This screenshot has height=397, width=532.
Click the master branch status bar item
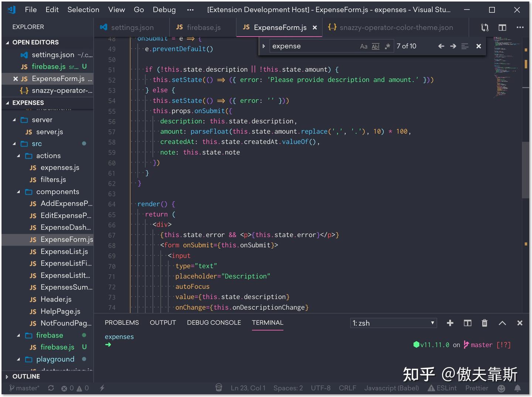tap(24, 388)
